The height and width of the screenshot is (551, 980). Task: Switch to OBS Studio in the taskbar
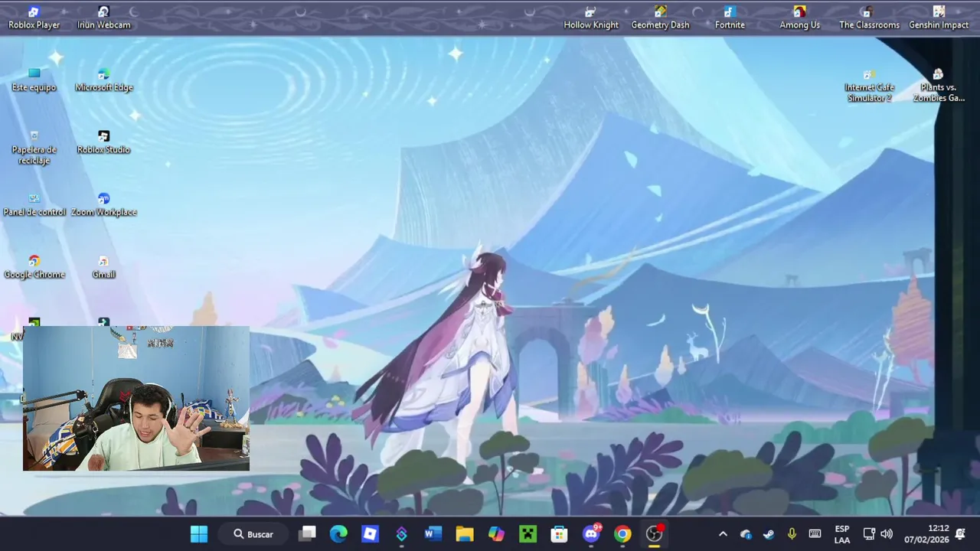click(x=654, y=534)
